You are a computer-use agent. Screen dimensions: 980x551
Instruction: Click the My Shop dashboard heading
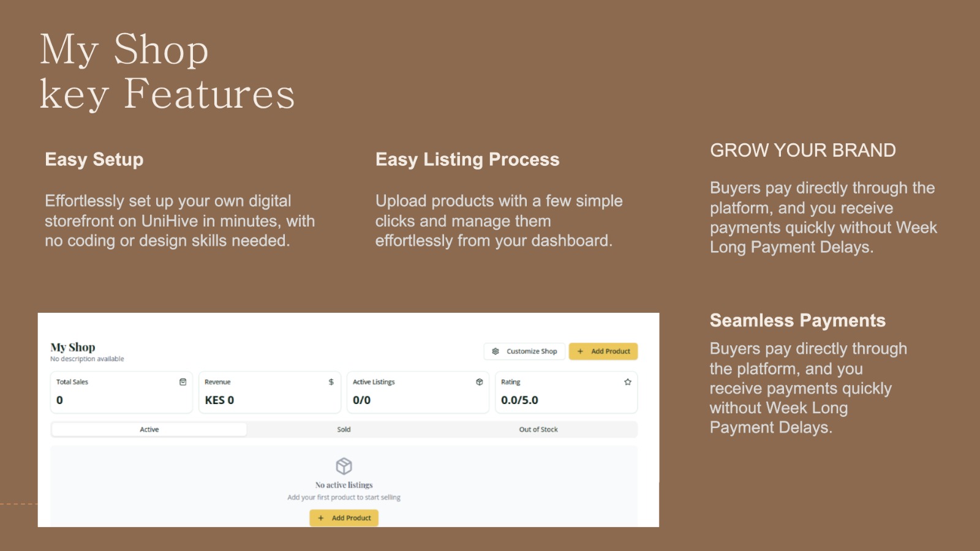(73, 347)
